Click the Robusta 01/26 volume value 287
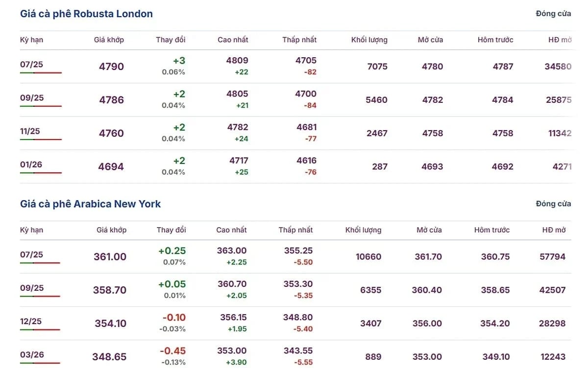 [379, 166]
